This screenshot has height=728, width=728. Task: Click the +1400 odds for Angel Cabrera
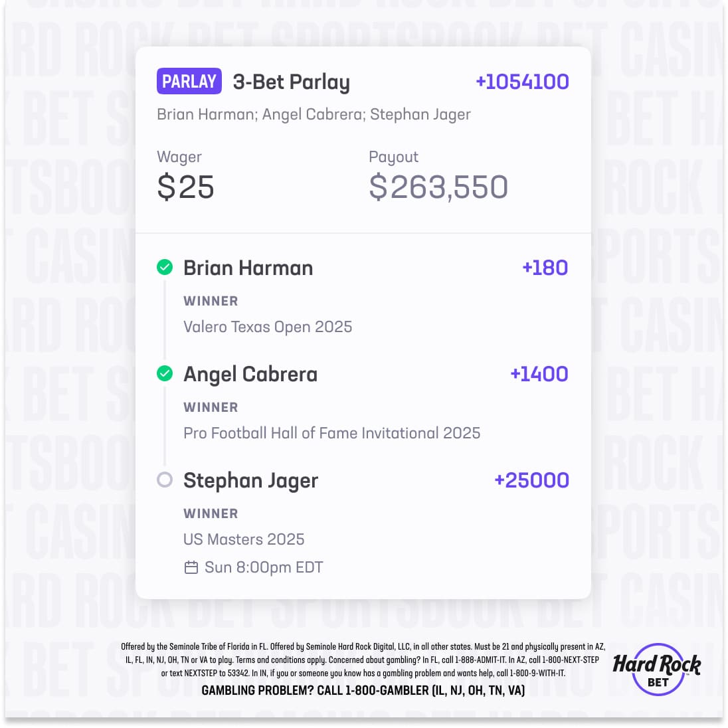[539, 374]
